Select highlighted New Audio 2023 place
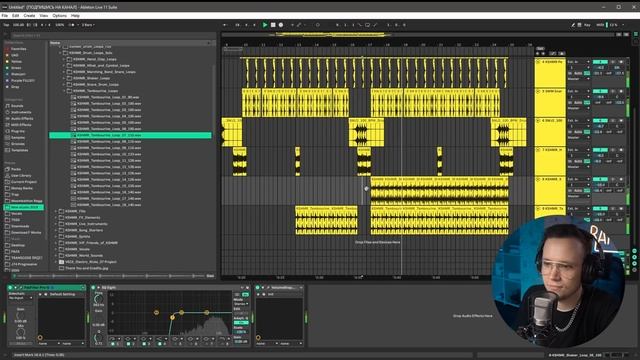This screenshot has width=640, height=360. pyautogui.click(x=24, y=207)
